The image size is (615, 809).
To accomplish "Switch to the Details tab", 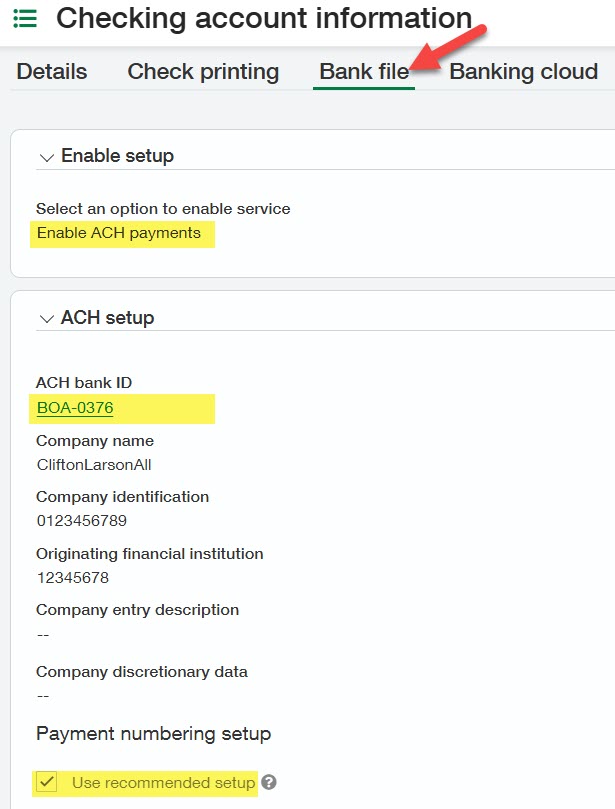I will click(x=50, y=71).
